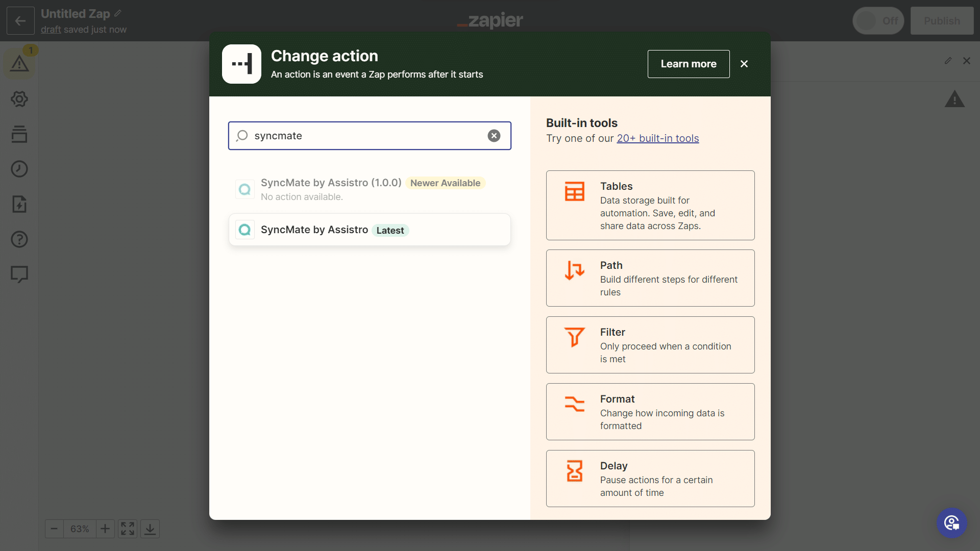The width and height of the screenshot is (980, 551).
Task: Click the fit-to-view expand icon
Action: pyautogui.click(x=128, y=529)
